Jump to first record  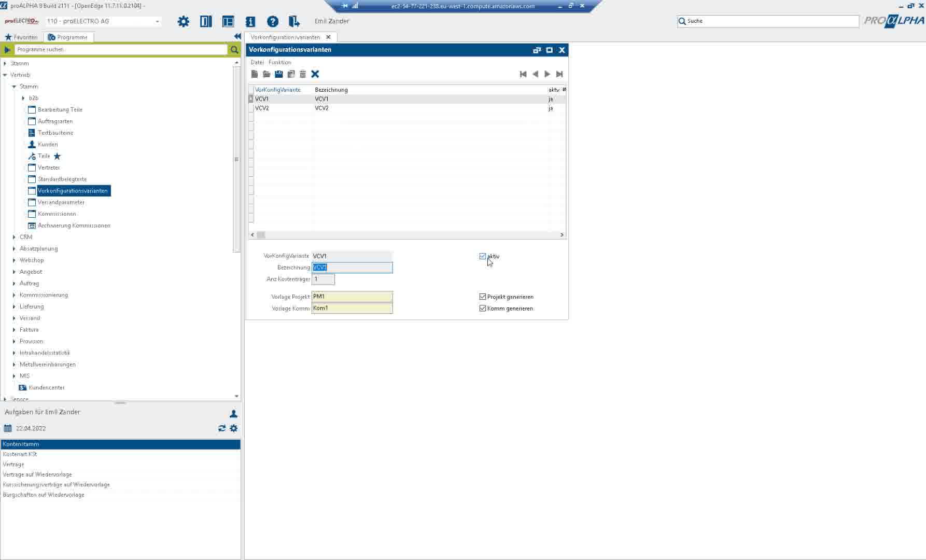(x=523, y=74)
